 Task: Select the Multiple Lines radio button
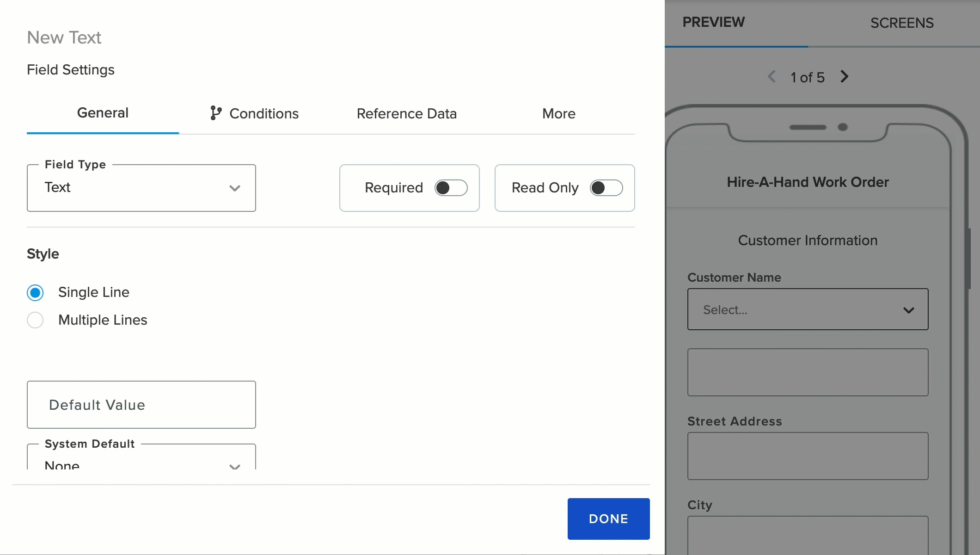coord(35,320)
